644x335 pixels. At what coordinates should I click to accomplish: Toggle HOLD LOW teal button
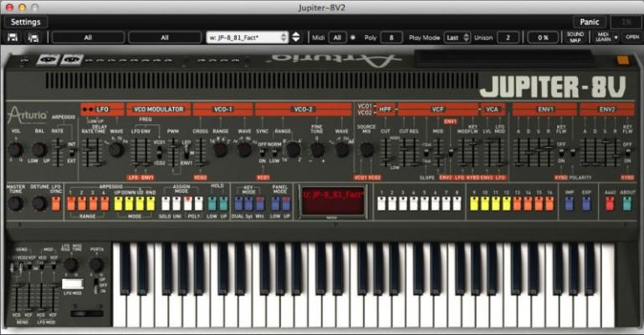[212, 203]
